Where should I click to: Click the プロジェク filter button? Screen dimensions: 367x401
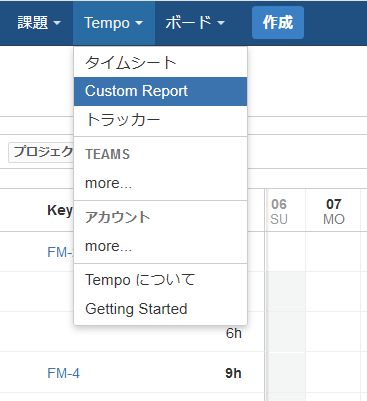41,152
